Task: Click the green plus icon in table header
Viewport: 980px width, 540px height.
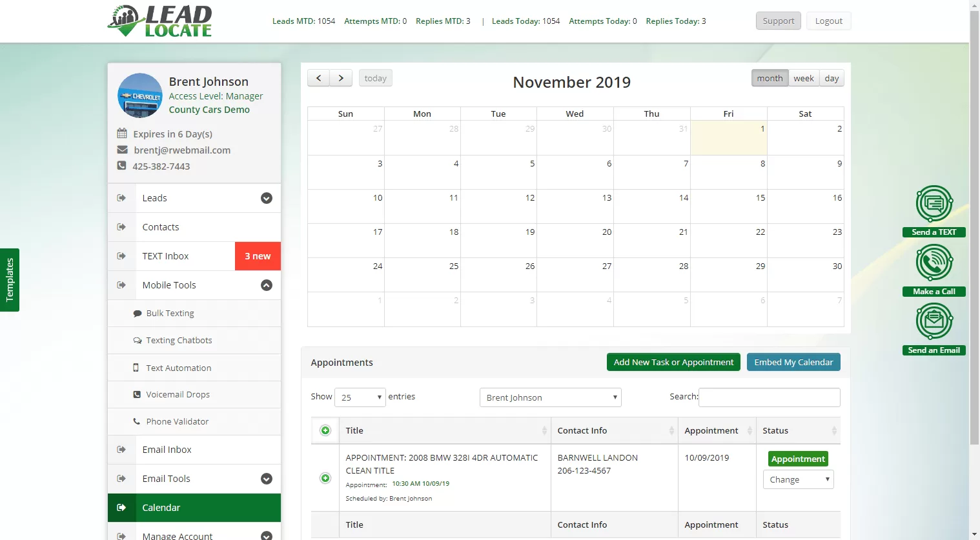Action: click(x=325, y=430)
